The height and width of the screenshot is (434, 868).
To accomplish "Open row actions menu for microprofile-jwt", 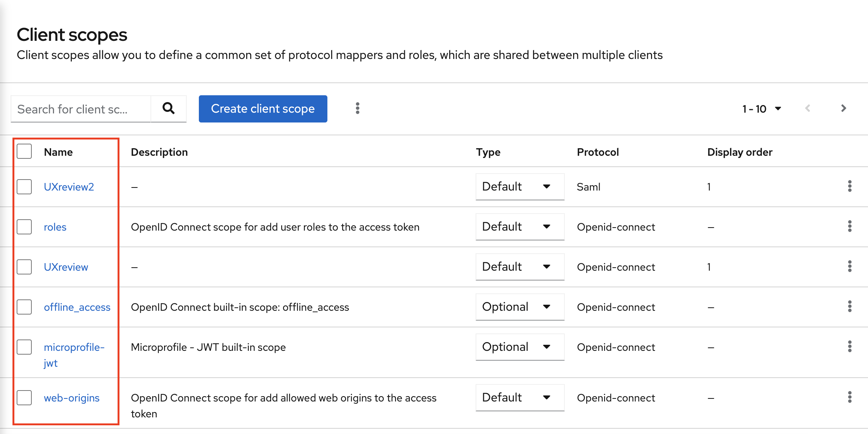I will (850, 347).
